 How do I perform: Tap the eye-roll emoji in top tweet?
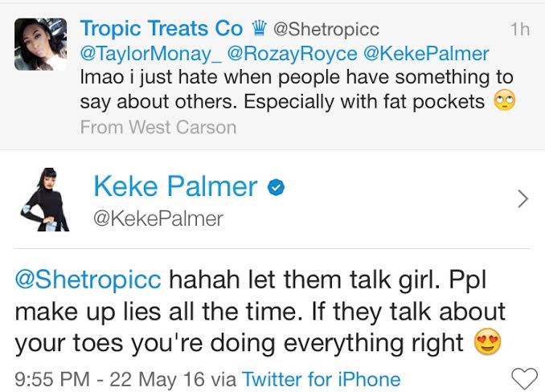tap(504, 103)
